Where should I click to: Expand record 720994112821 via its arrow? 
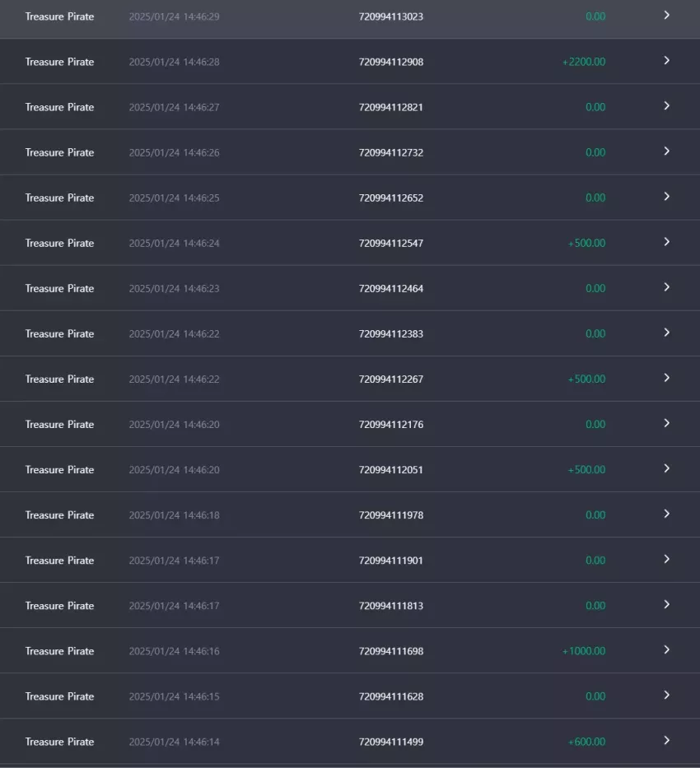pyautogui.click(x=667, y=106)
